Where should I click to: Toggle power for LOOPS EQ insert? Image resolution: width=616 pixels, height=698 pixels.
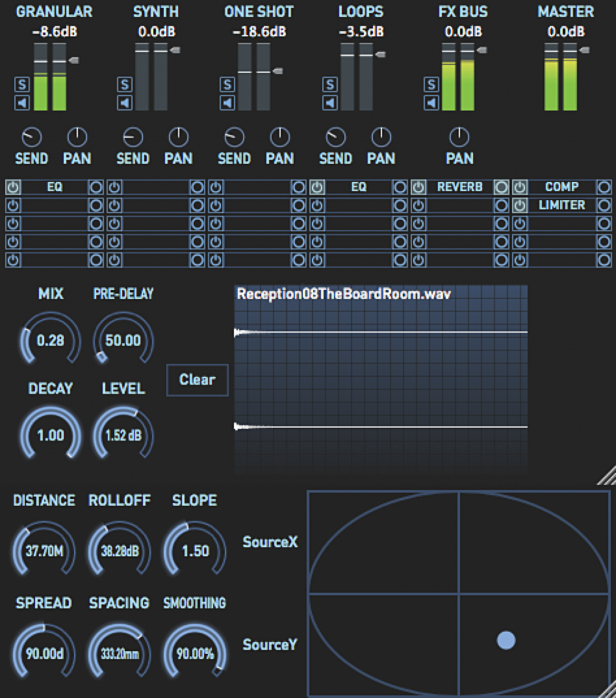pos(317,187)
